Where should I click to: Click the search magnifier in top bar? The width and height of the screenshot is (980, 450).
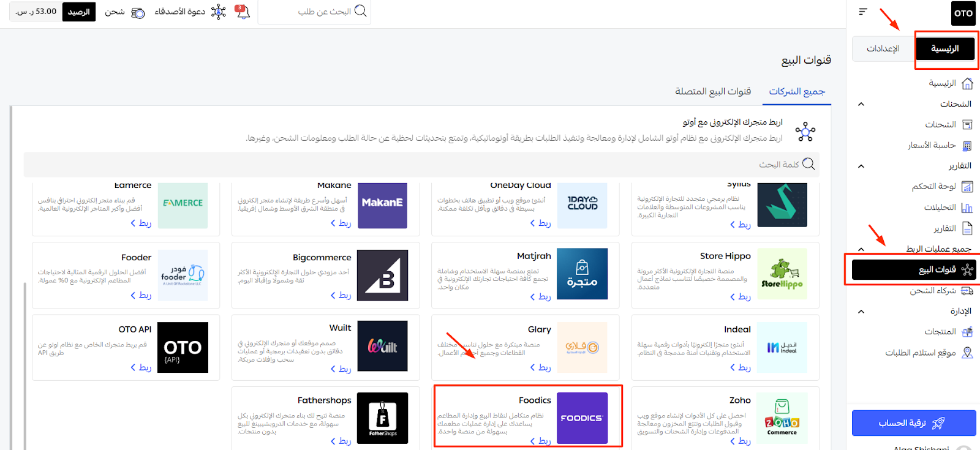click(x=361, y=11)
